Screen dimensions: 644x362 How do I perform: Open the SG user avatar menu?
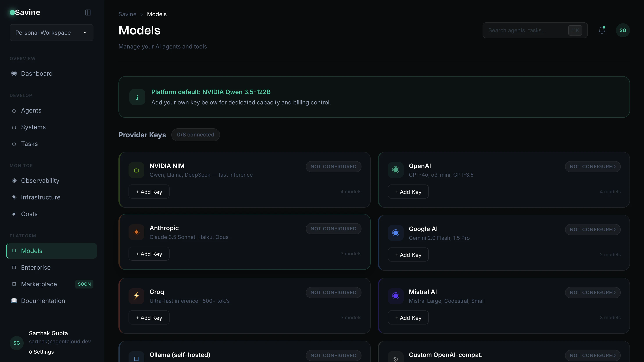click(623, 30)
